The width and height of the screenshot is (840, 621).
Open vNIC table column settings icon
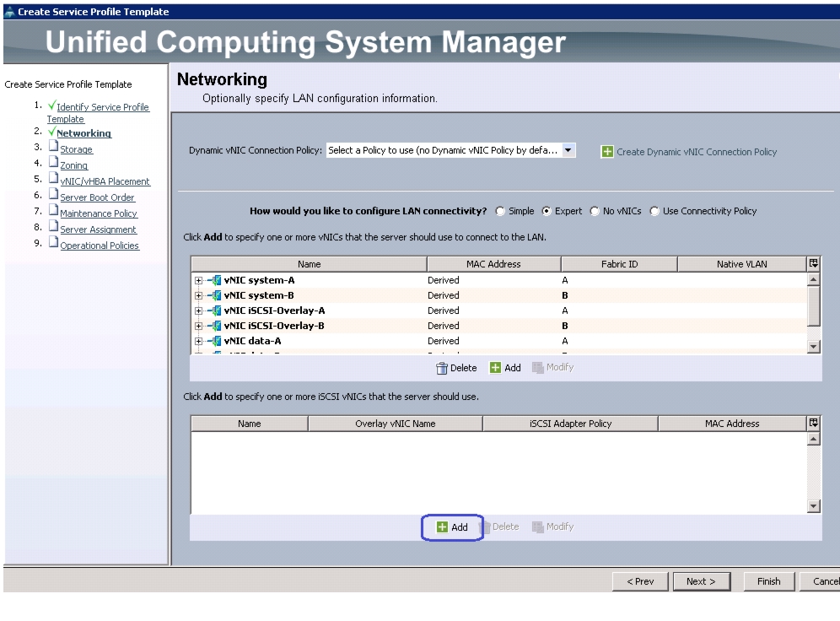813,263
